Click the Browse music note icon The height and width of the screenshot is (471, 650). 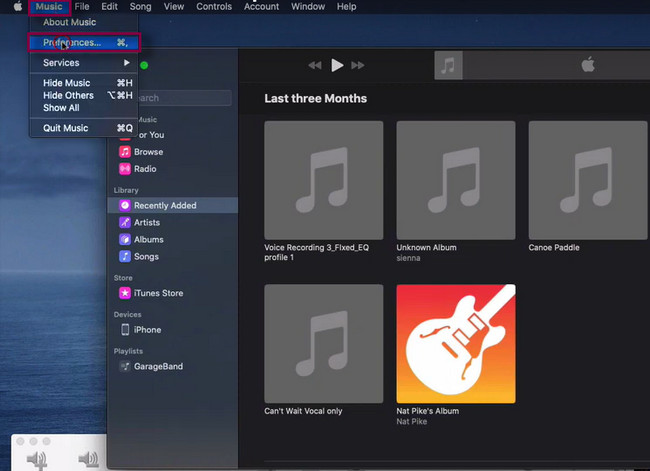tap(125, 152)
